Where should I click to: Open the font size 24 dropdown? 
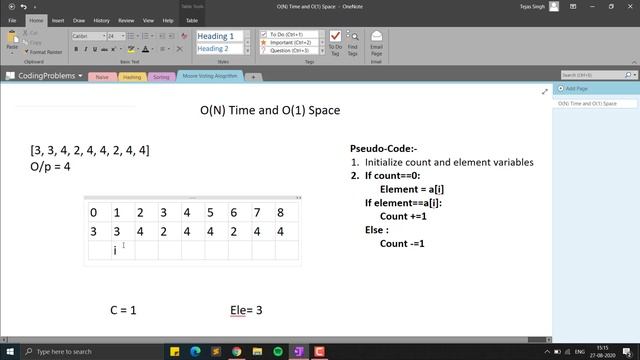point(123,36)
